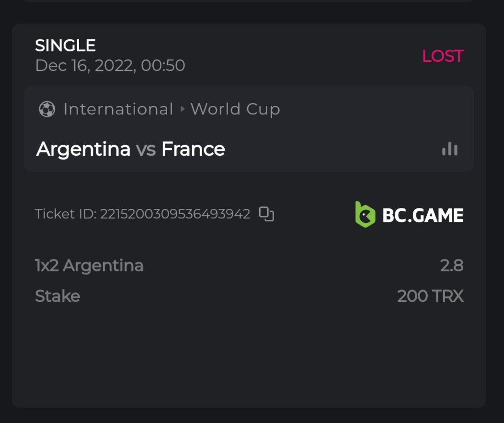Open match statistics bar chart icon
504x423 pixels.
pos(449,149)
